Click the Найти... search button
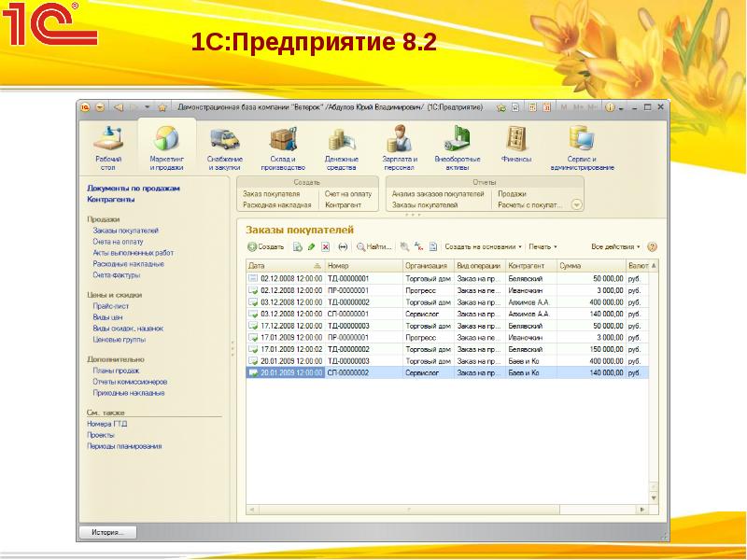The width and height of the screenshot is (747, 560). (374, 247)
